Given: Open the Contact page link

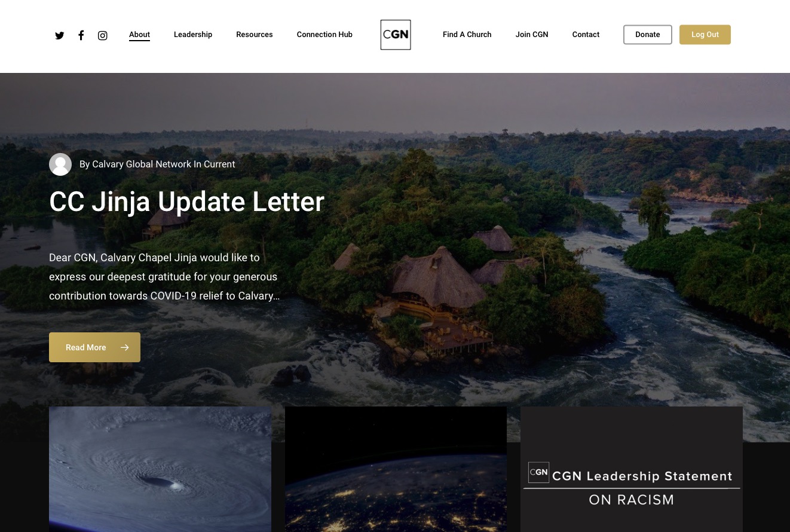Looking at the screenshot, I should coord(586,35).
